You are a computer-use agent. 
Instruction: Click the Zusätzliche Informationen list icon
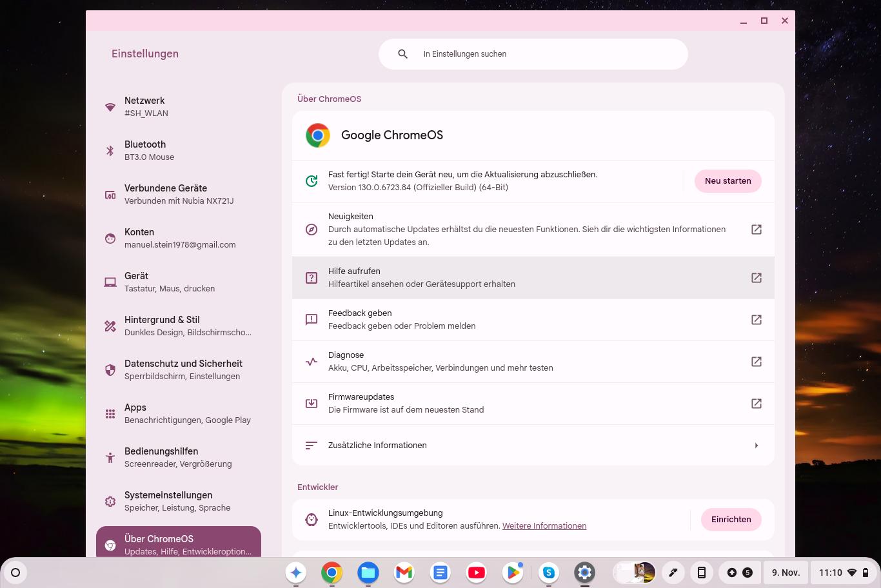click(312, 446)
